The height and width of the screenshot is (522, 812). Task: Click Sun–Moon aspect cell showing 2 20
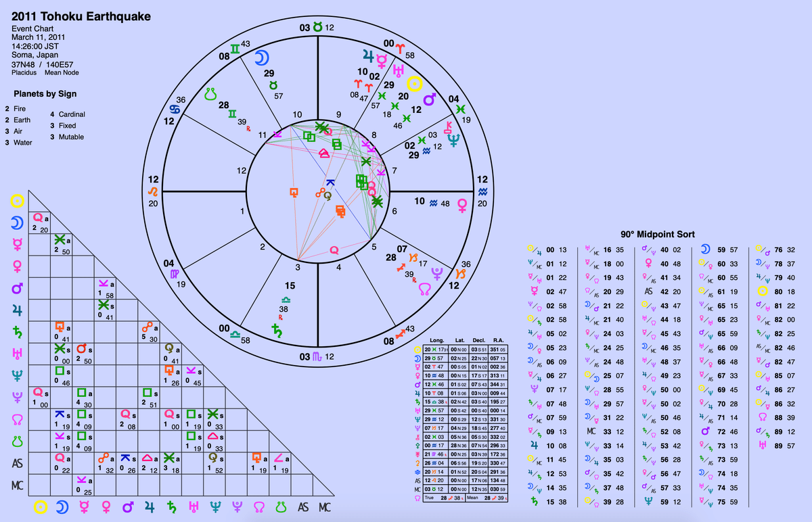click(40, 222)
